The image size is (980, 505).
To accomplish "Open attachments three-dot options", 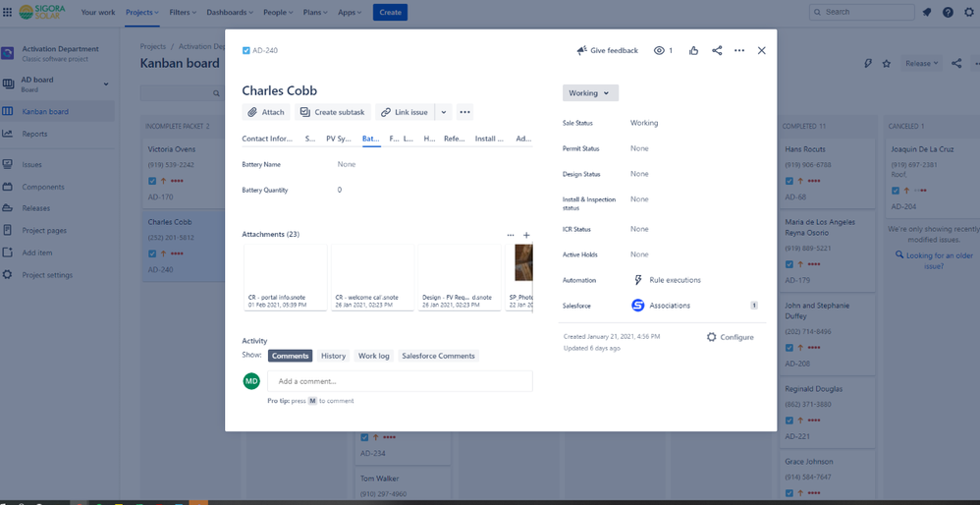I will tap(511, 235).
